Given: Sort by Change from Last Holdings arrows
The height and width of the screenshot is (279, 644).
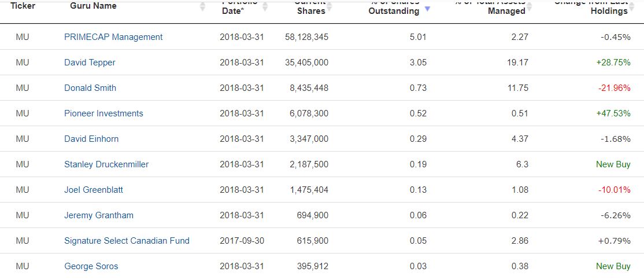Looking at the screenshot, I should [x=632, y=6].
